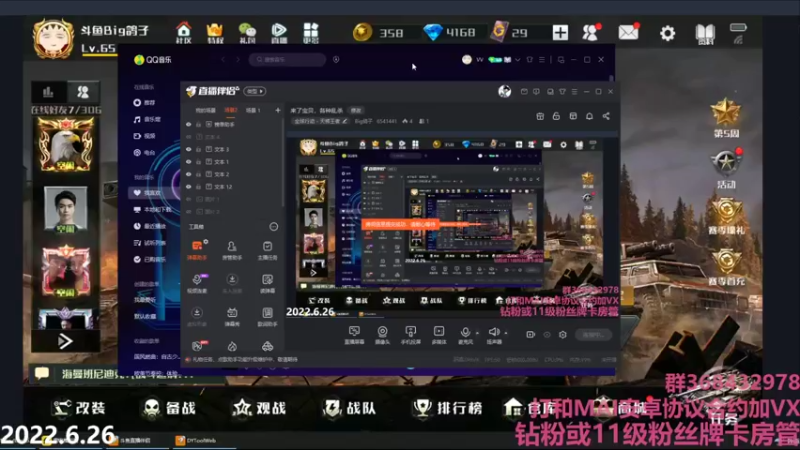Click the eagle avatar friend thumbnail
The height and width of the screenshot is (450, 800).
[65, 145]
